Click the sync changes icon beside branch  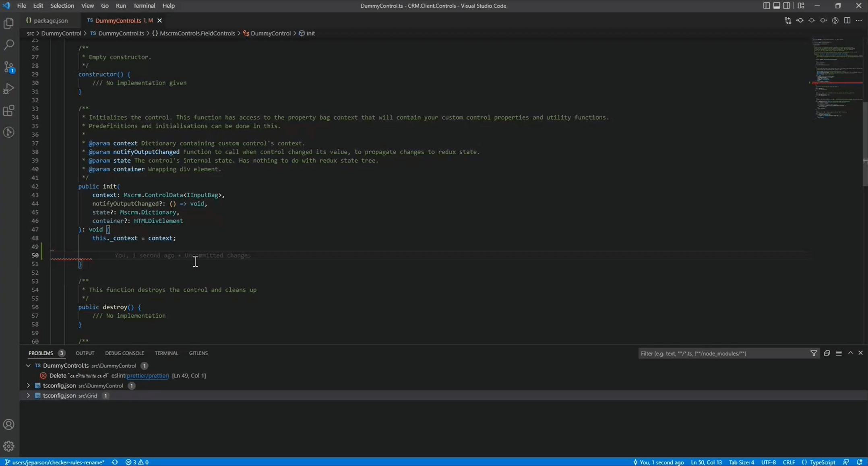(x=115, y=462)
